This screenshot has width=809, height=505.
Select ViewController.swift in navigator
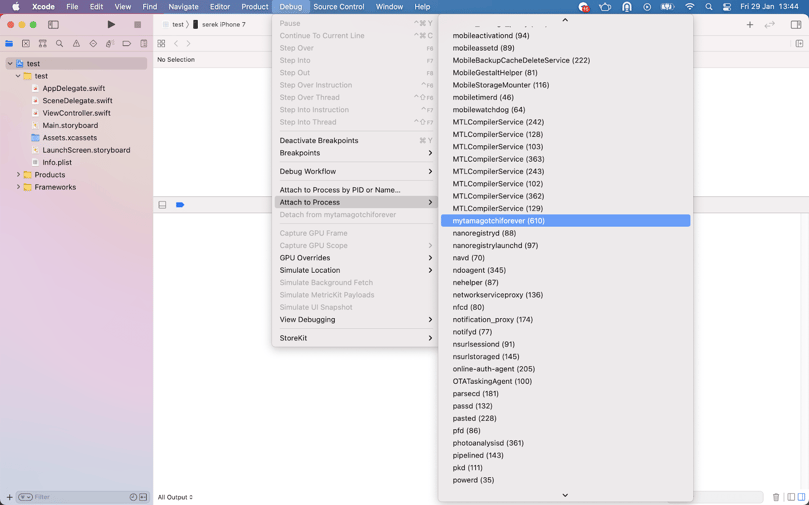(76, 113)
